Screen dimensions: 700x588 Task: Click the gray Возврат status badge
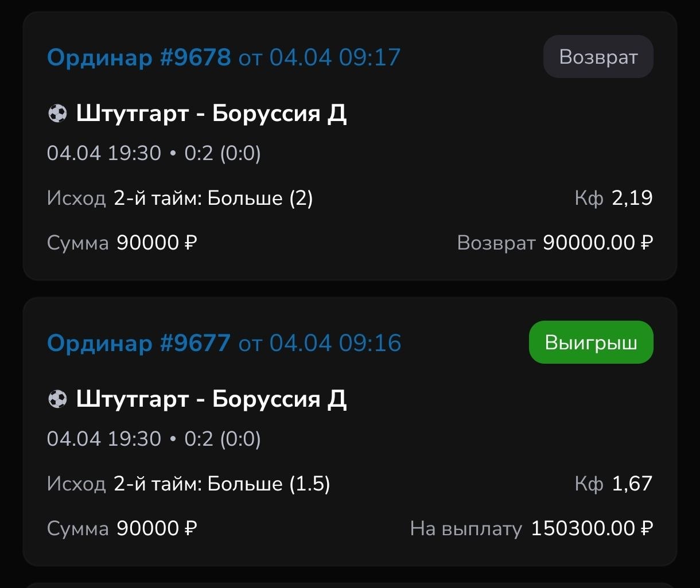click(x=598, y=57)
